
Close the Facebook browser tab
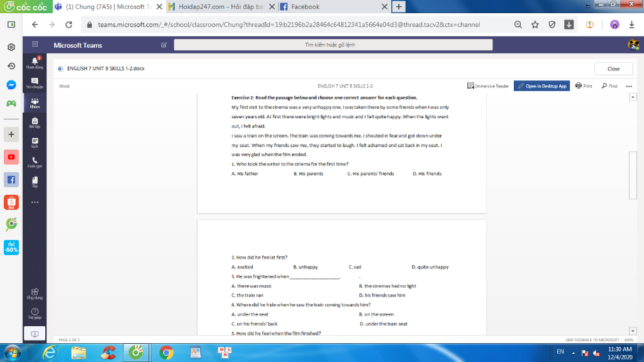384,6
